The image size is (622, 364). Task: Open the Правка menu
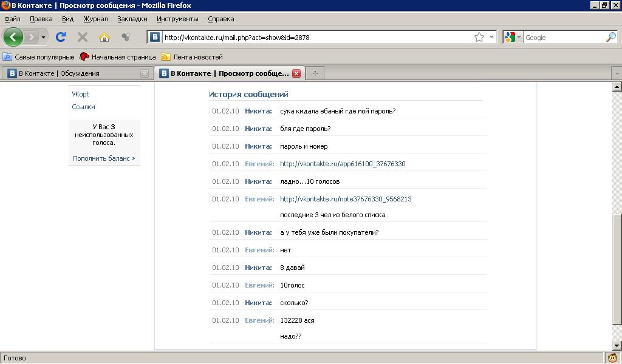point(41,19)
